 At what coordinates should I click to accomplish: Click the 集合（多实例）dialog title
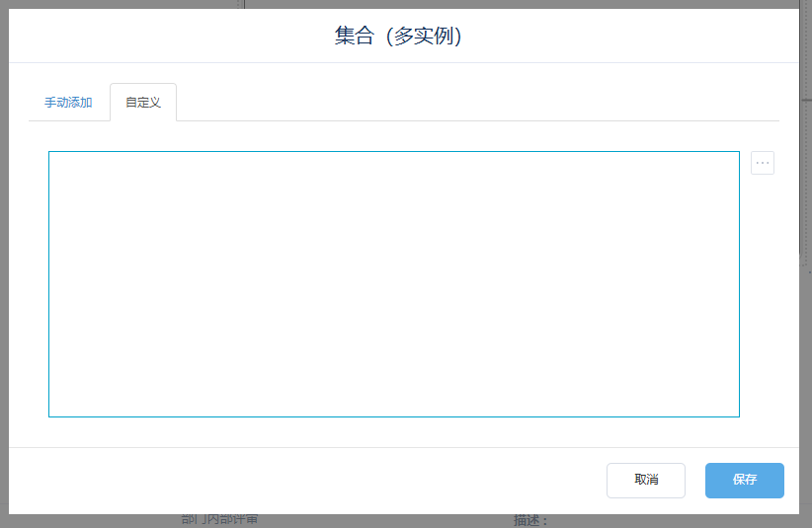(x=399, y=37)
